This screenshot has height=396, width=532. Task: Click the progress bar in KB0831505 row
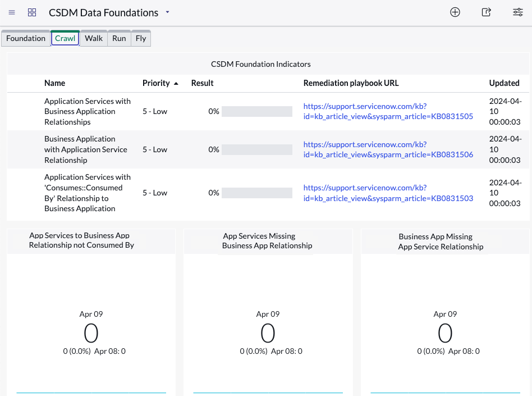pyautogui.click(x=257, y=111)
